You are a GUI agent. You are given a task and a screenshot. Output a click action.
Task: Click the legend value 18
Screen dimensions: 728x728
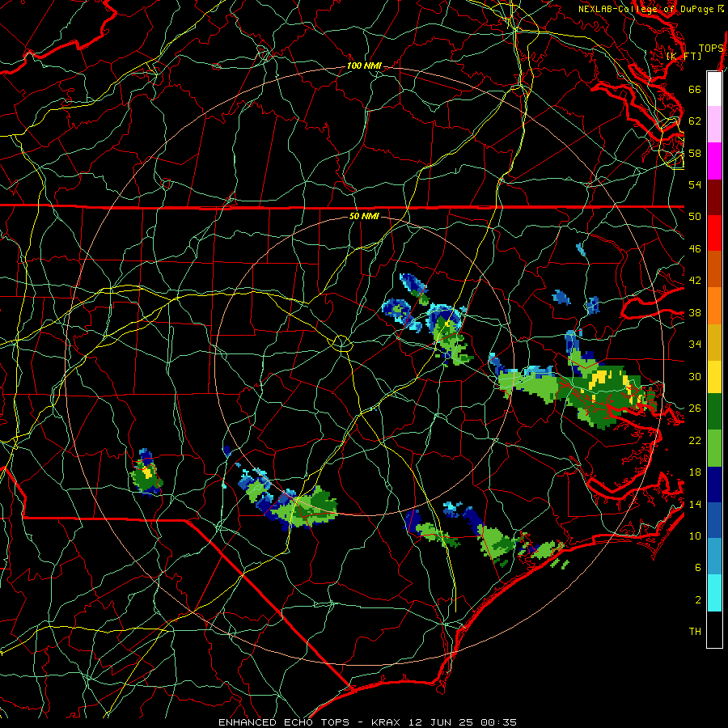[x=695, y=472]
